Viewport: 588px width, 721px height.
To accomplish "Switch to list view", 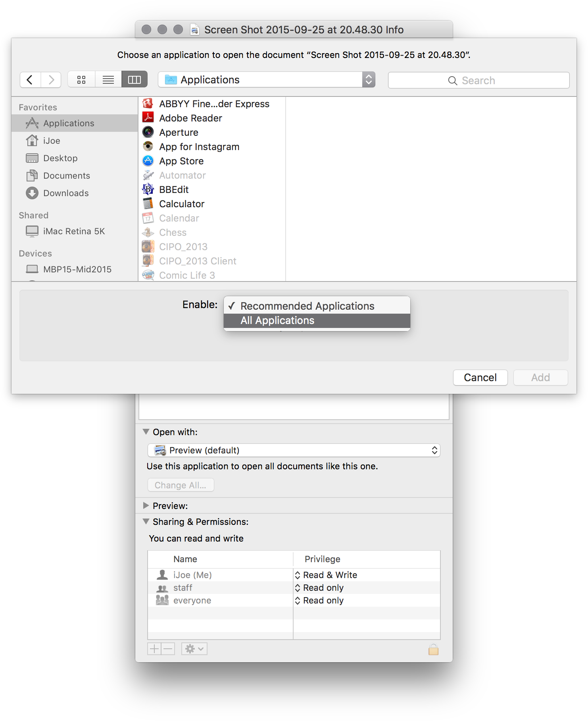I will [108, 80].
